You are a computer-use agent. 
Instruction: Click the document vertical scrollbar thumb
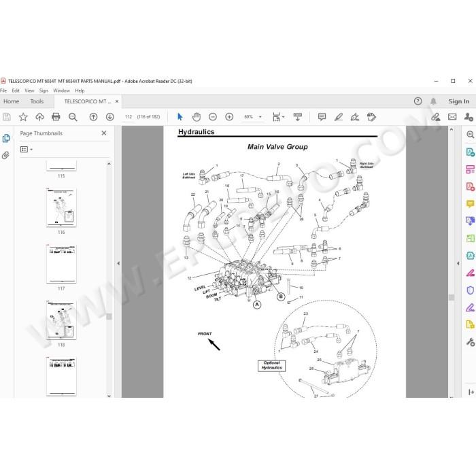(452, 298)
